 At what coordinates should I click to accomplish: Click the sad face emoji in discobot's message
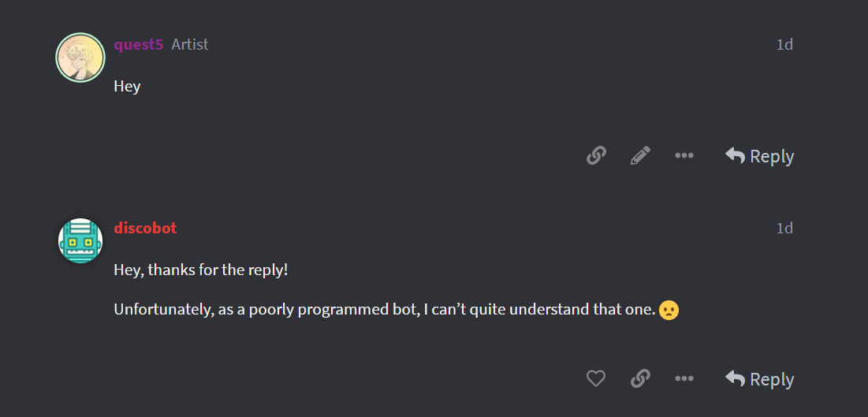pos(669,310)
